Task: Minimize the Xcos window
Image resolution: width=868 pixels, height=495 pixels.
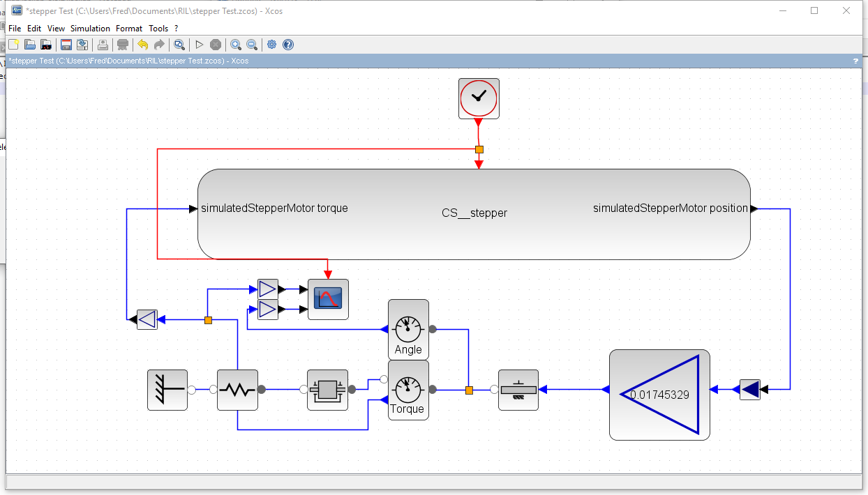Action: point(783,10)
